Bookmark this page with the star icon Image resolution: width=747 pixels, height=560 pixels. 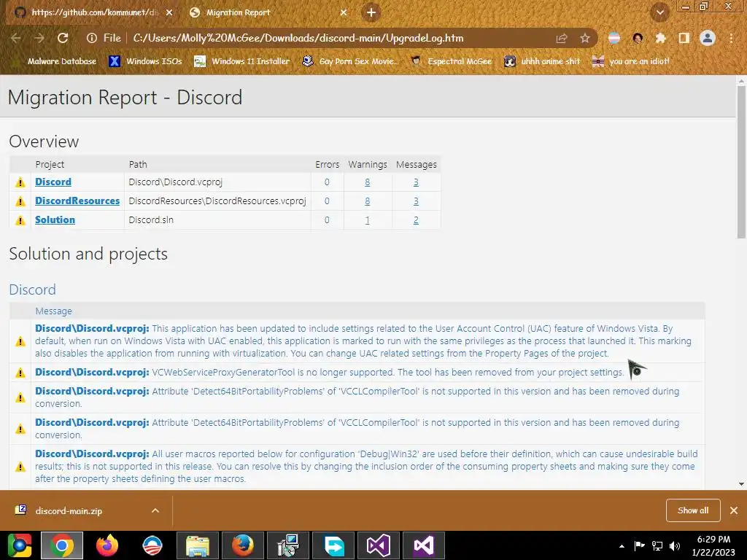pyautogui.click(x=585, y=38)
